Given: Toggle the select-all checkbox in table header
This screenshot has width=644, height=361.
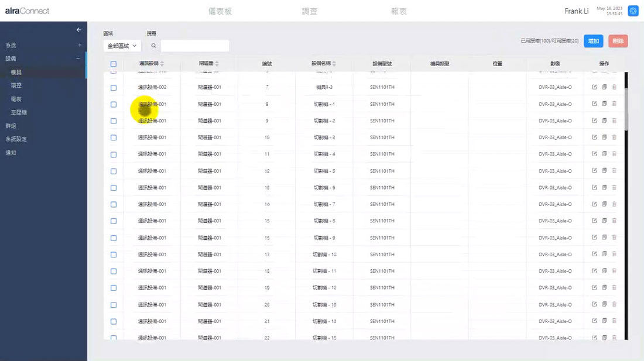Looking at the screenshot, I should [x=114, y=64].
